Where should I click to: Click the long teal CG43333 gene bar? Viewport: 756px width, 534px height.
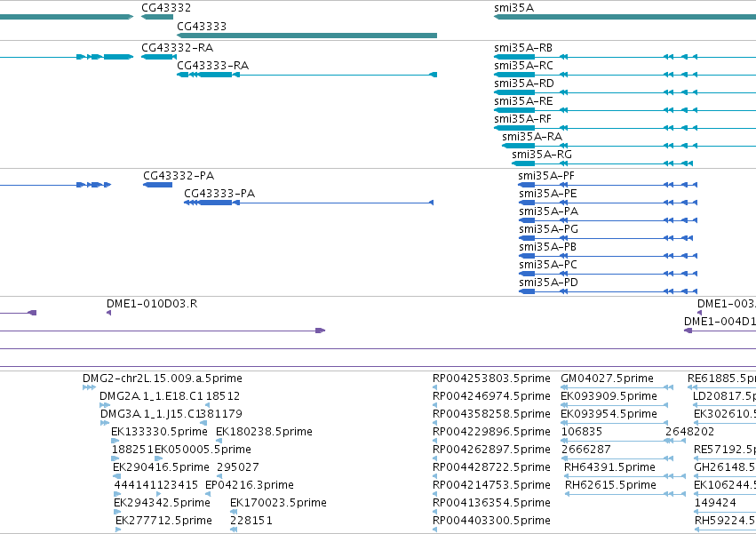click(306, 36)
